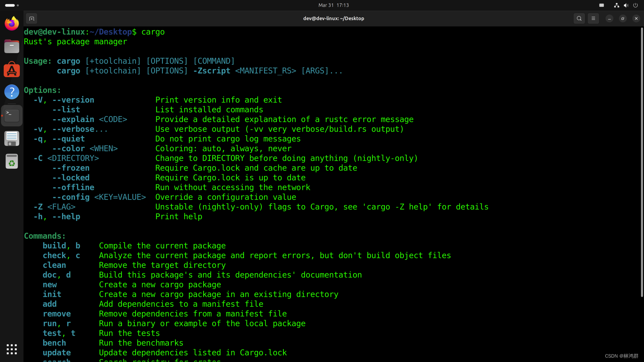Open the network status icon

pyautogui.click(x=616, y=5)
